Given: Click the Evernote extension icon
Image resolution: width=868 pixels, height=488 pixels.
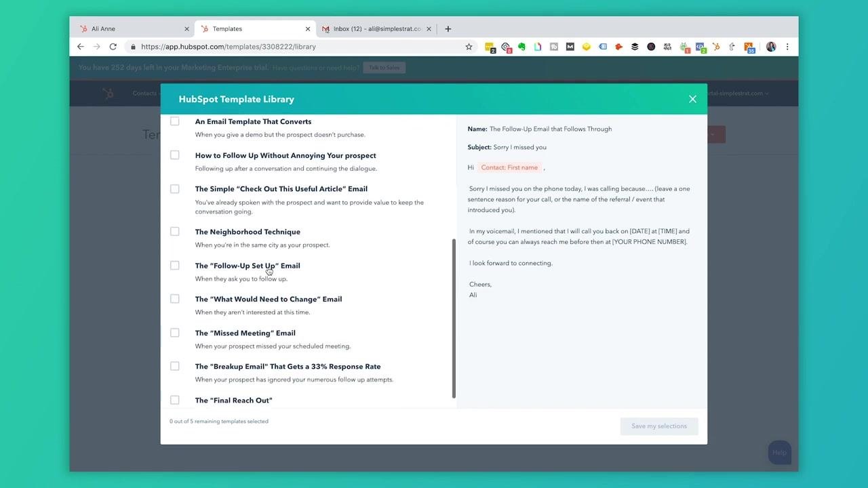Looking at the screenshot, I should pyautogui.click(x=521, y=47).
